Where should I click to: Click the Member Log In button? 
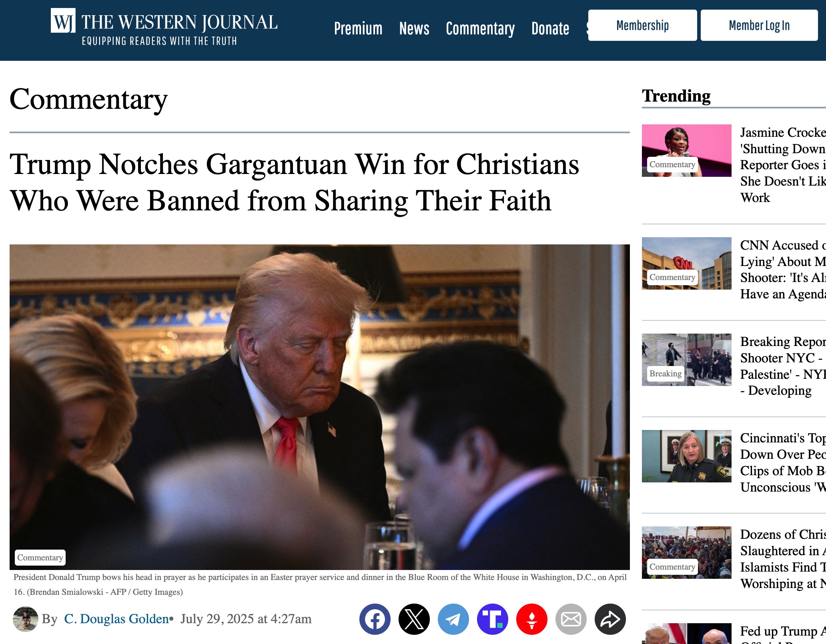coord(759,25)
